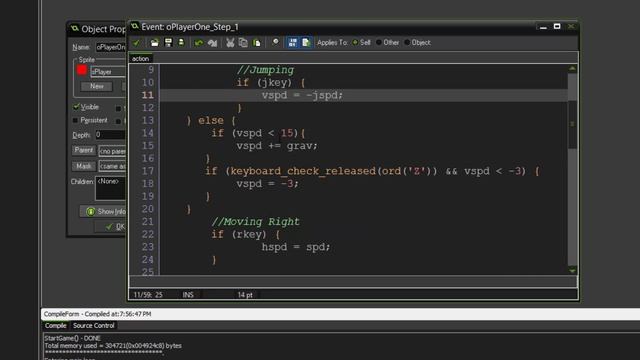Cut selection with the scissors icon

pos(230,42)
